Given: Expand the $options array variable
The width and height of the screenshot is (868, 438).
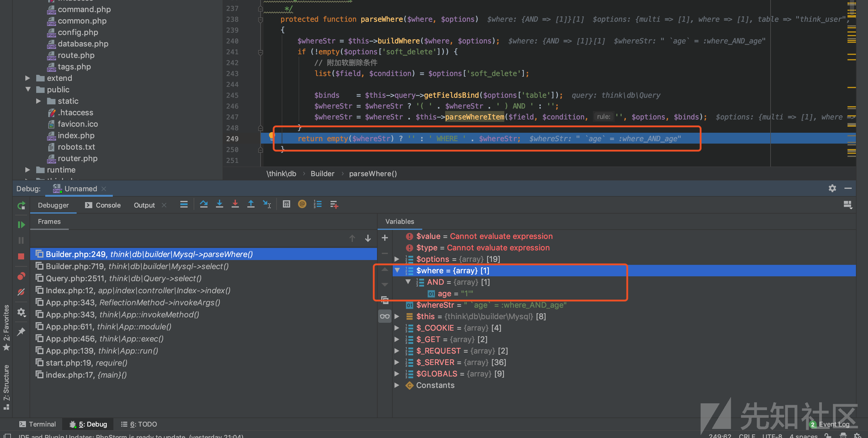Looking at the screenshot, I should point(397,259).
